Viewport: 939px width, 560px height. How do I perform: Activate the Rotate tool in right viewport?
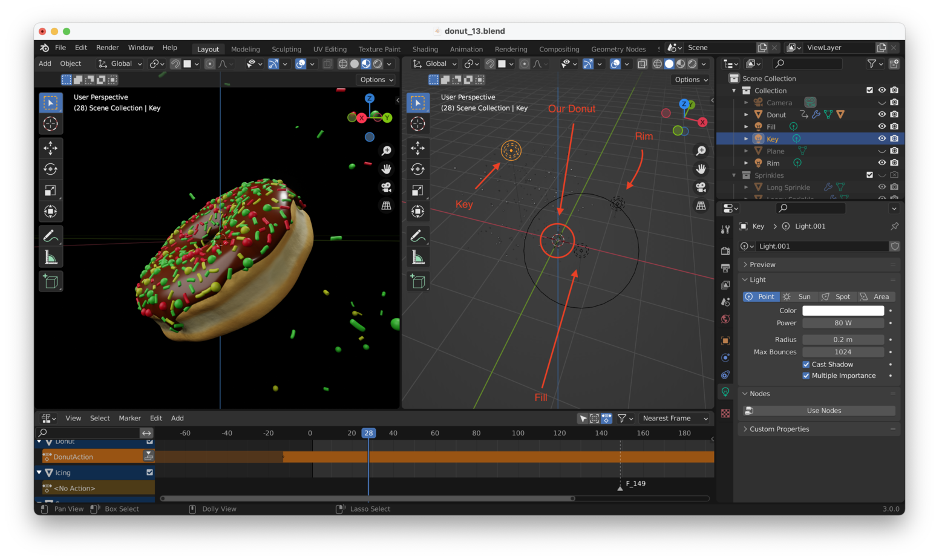click(418, 169)
